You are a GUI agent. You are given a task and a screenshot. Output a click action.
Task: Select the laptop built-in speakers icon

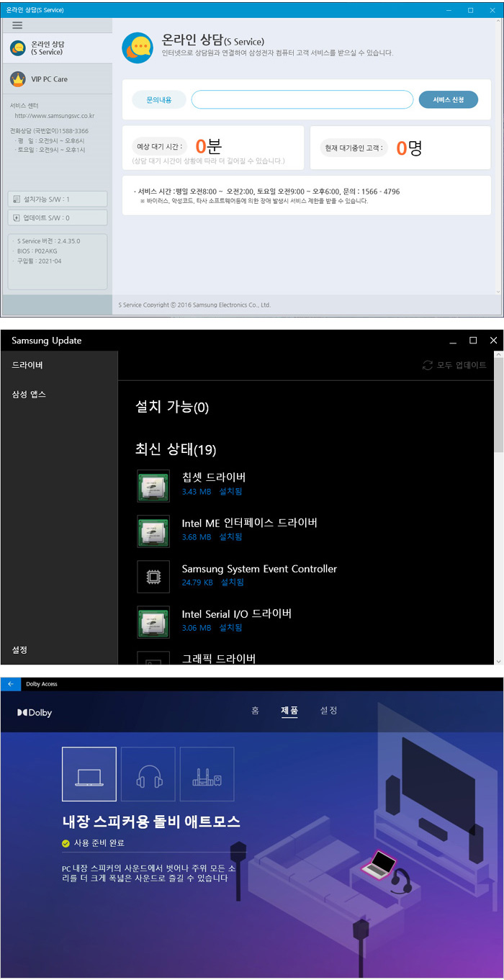tap(89, 774)
